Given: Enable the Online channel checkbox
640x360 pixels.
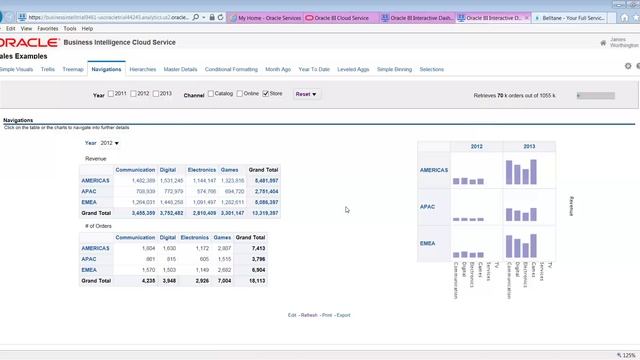Looking at the screenshot, I should point(240,93).
